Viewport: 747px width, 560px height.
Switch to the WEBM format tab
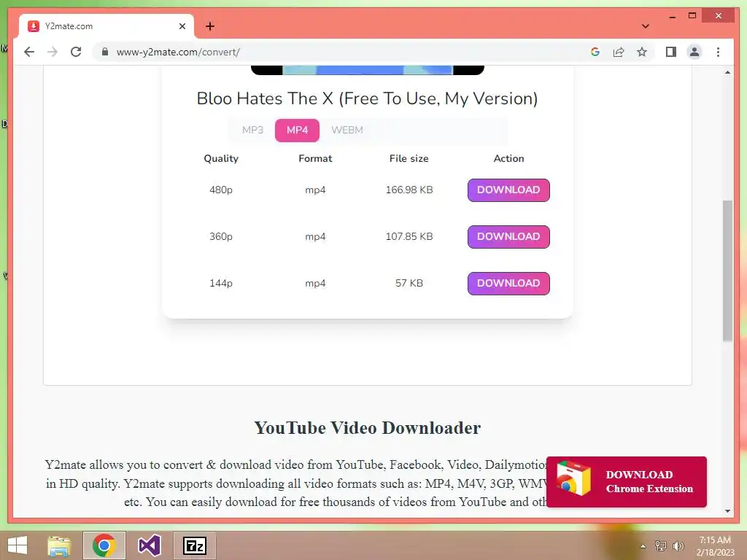coord(347,130)
